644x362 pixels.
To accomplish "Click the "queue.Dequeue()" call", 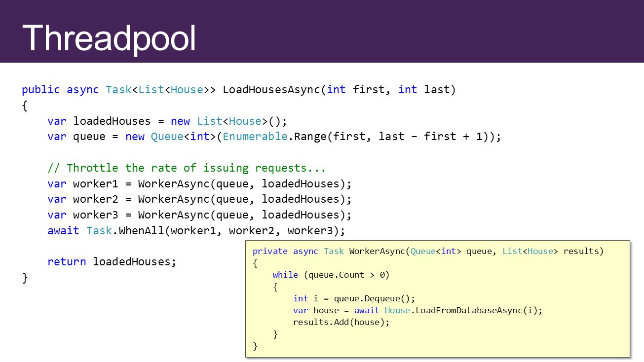I will pyautogui.click(x=372, y=299).
